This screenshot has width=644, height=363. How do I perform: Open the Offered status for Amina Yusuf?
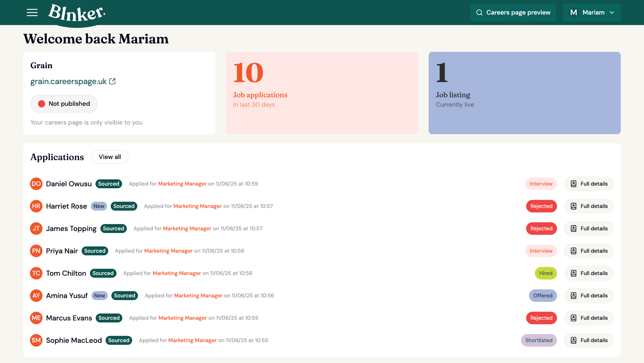point(543,296)
